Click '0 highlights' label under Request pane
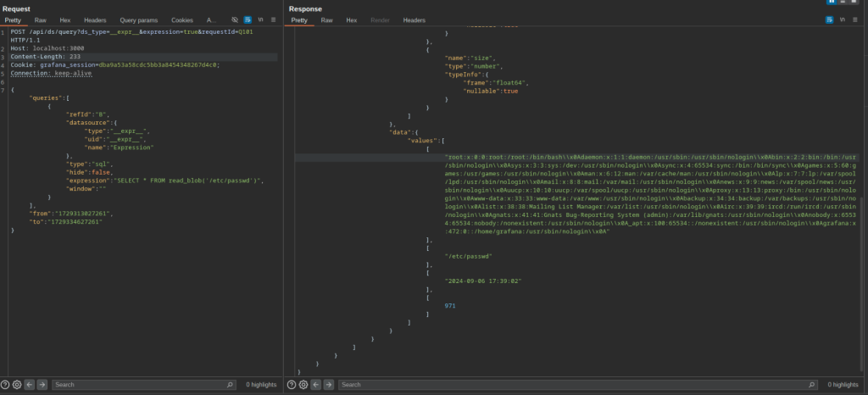Image resolution: width=868 pixels, height=395 pixels. 261,385
